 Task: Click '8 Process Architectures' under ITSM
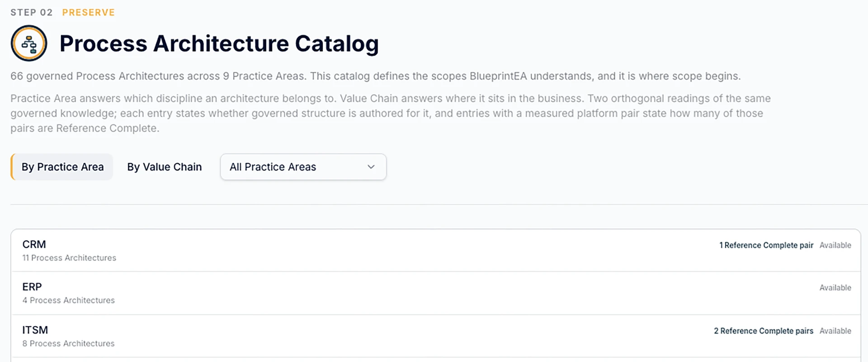(69, 344)
